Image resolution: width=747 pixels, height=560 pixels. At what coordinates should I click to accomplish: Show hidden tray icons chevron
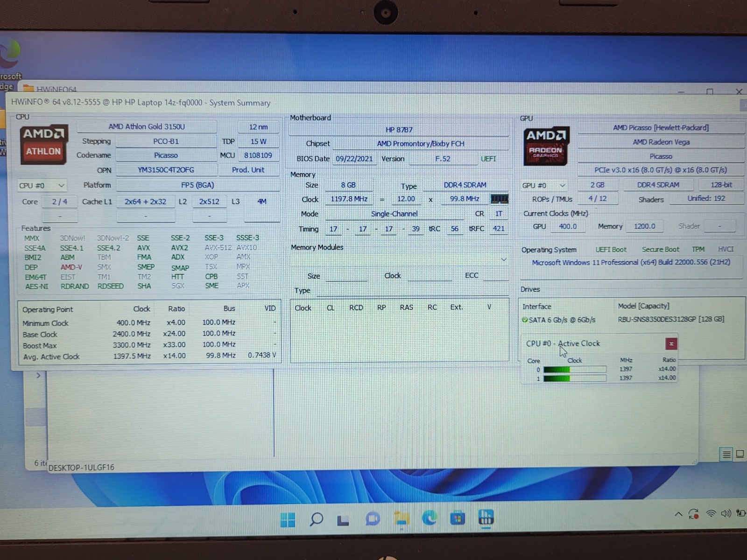pyautogui.click(x=678, y=514)
